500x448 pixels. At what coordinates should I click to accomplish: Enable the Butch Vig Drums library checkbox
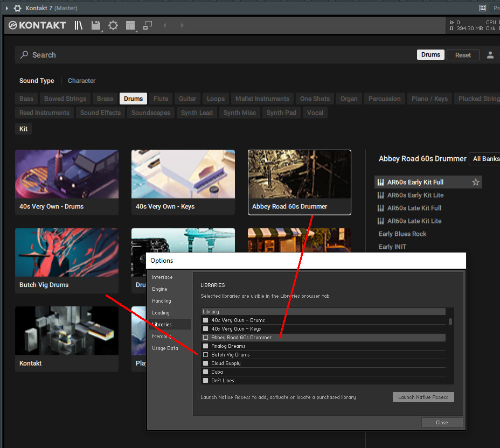[206, 355]
